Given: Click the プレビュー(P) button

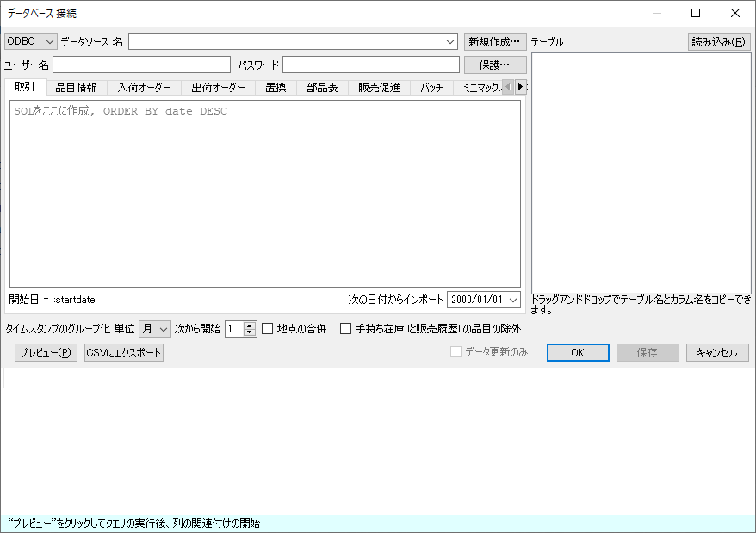Looking at the screenshot, I should point(46,353).
